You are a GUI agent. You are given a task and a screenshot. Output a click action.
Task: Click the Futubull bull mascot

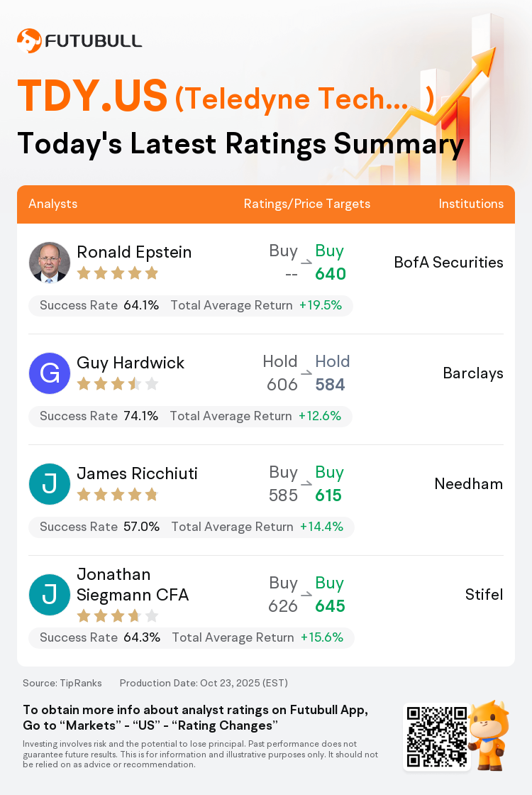pyautogui.click(x=489, y=735)
